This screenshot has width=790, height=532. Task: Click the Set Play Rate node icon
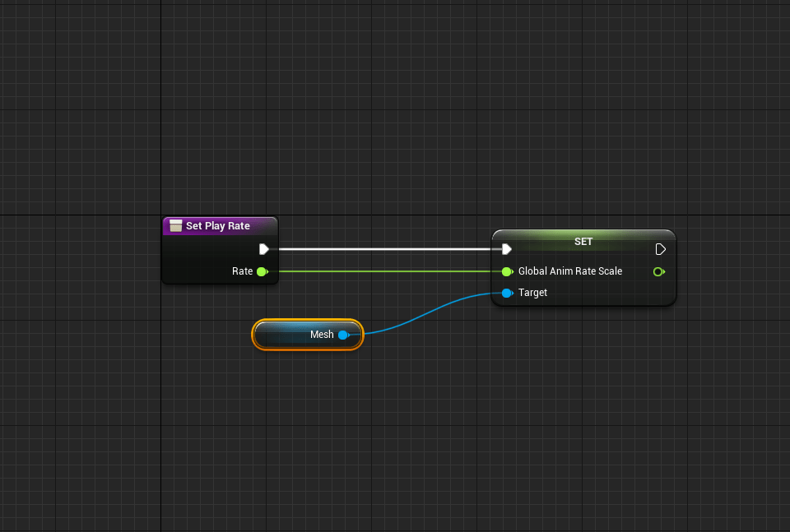tap(175, 226)
